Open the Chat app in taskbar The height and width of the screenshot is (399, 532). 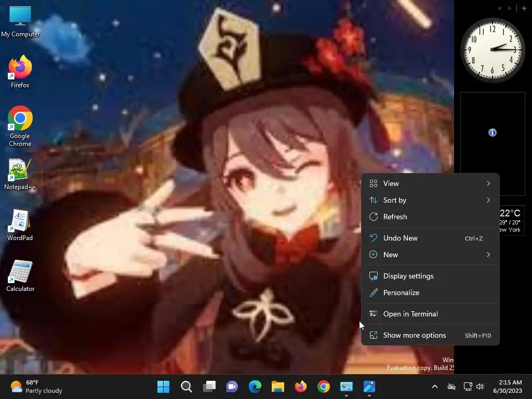pos(232,387)
